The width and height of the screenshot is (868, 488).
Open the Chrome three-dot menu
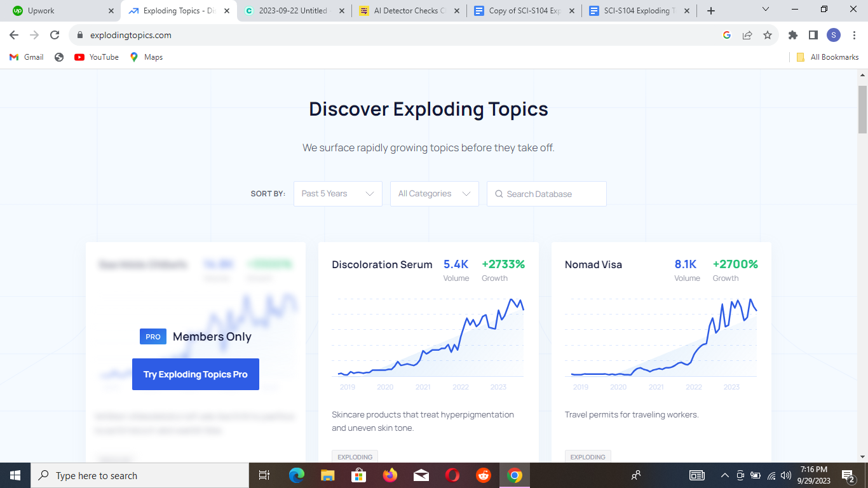pyautogui.click(x=854, y=35)
